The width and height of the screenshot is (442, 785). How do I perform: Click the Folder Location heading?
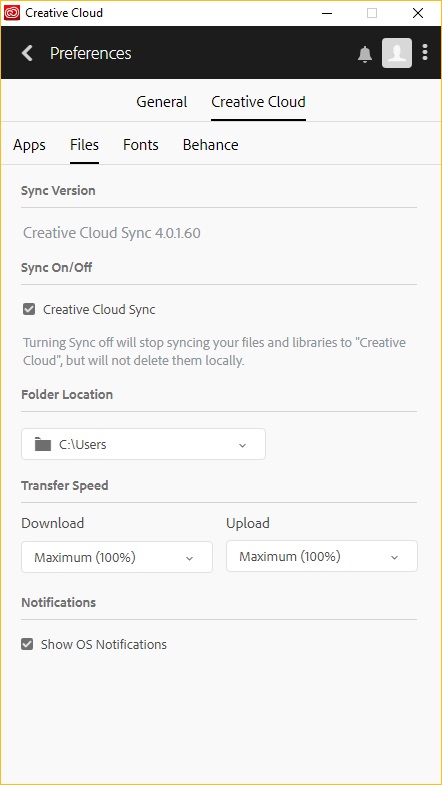click(x=67, y=395)
